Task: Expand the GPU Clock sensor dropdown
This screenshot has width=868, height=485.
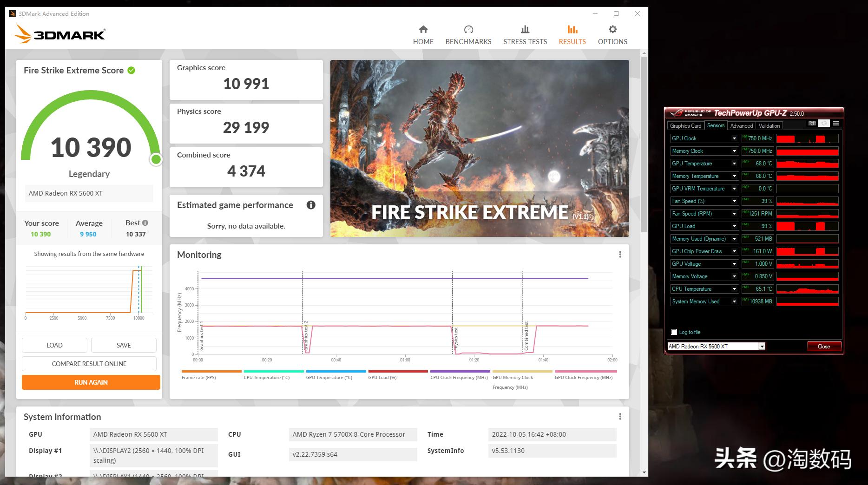Action: 734,138
